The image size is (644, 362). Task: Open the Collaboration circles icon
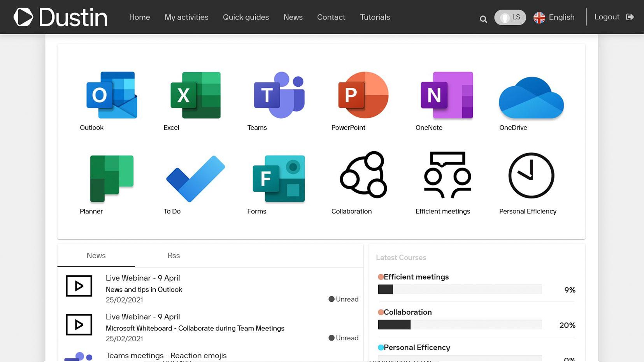(363, 175)
